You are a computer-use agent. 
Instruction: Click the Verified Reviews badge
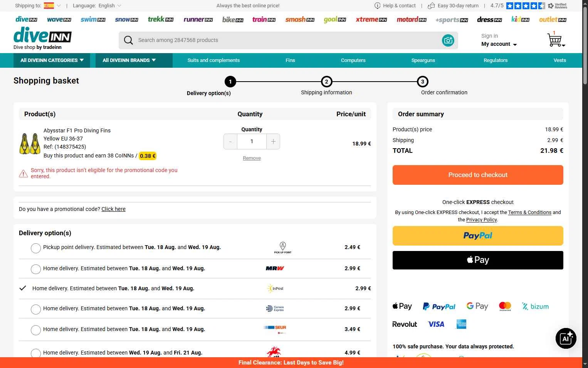coord(558,5)
